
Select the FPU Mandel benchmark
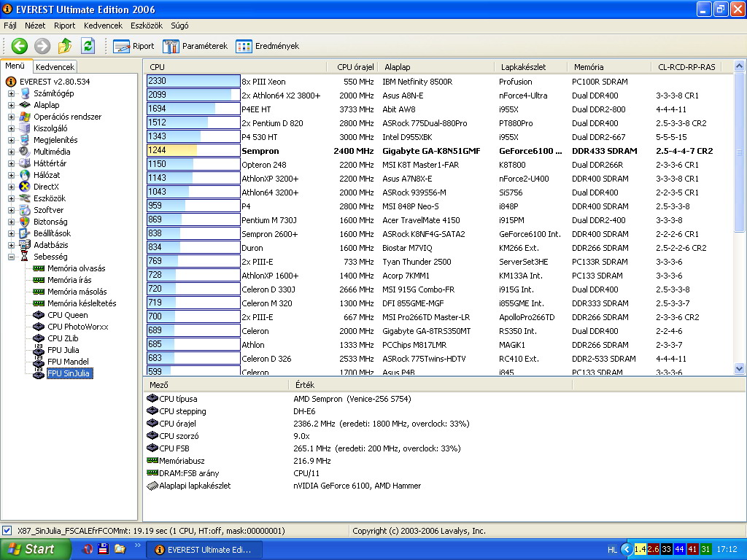[68, 362]
